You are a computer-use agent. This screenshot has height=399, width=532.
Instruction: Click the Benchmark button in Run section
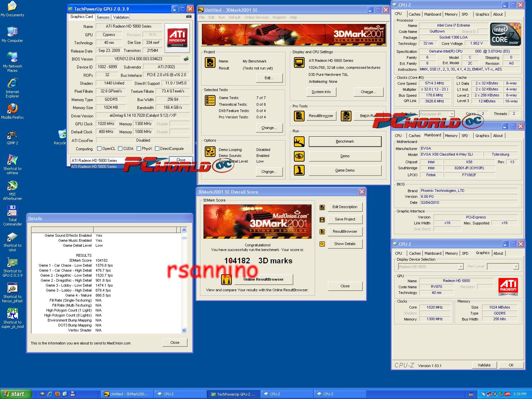click(x=345, y=141)
